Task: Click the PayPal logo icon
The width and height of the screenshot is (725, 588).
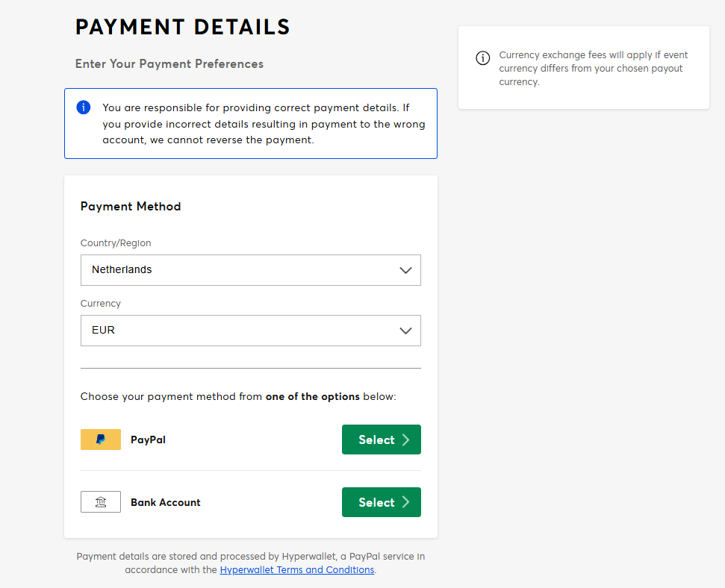Action: point(101,440)
